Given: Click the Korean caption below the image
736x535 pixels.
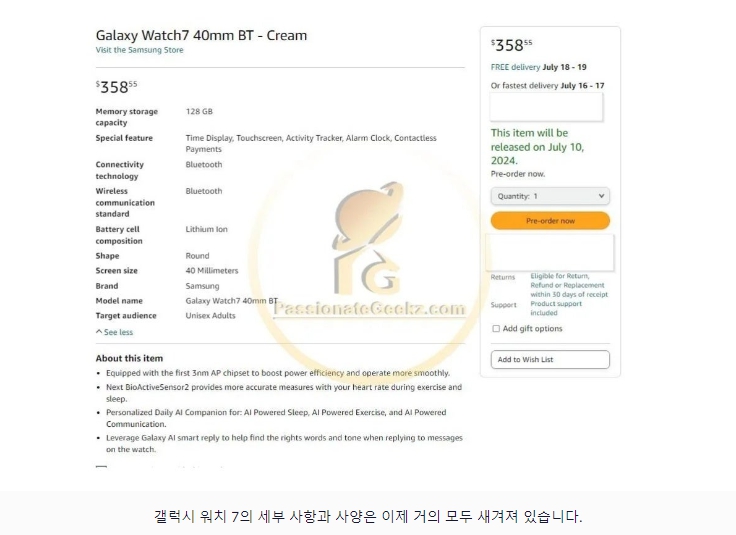Looking at the screenshot, I should pyautogui.click(x=368, y=516).
